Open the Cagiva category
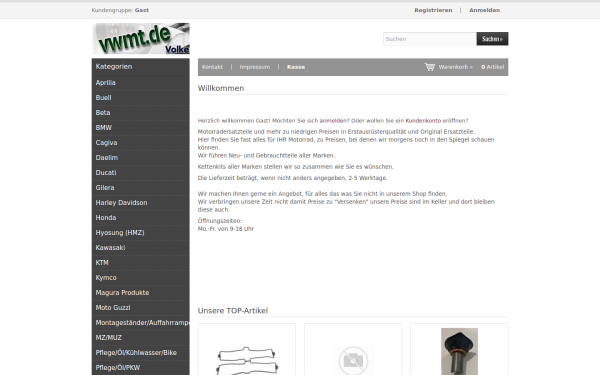 [140, 142]
